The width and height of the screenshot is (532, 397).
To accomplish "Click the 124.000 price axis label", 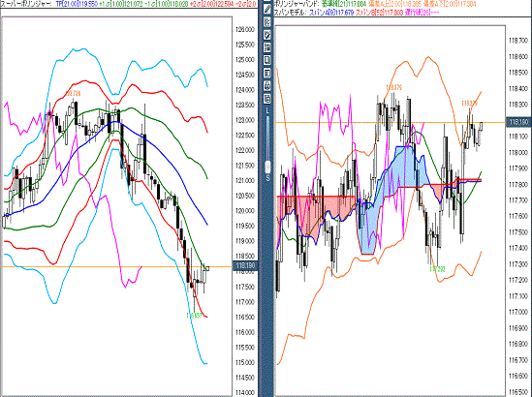I will [244, 90].
